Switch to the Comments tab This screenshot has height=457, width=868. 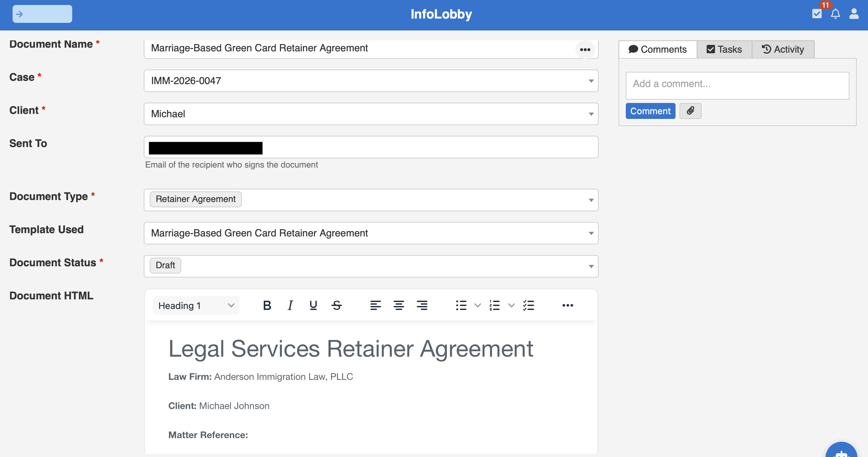click(x=658, y=49)
